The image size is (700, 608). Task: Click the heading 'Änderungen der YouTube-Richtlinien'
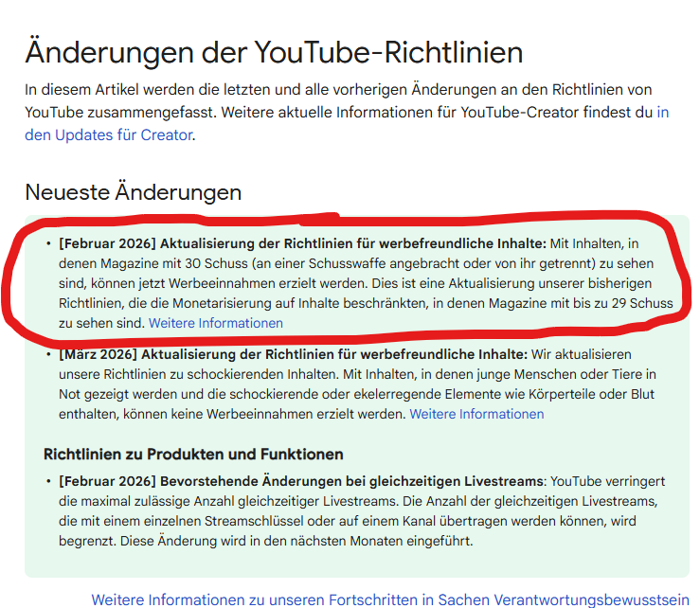pyautogui.click(x=274, y=52)
